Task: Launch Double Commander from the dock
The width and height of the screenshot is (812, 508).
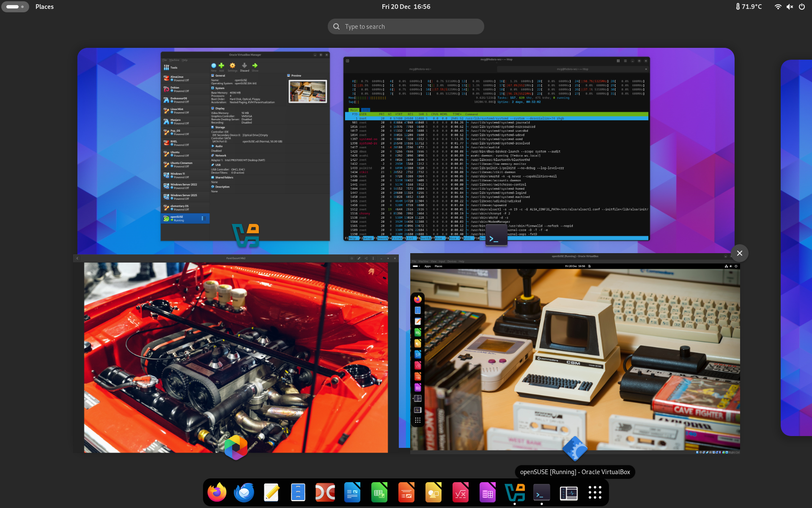Action: [x=325, y=493]
